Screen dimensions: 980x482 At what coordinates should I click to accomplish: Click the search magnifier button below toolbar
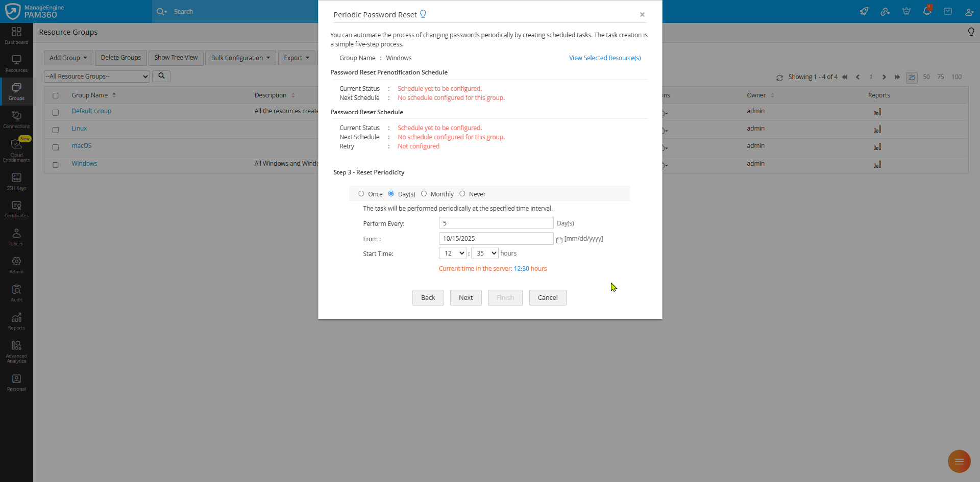(161, 76)
